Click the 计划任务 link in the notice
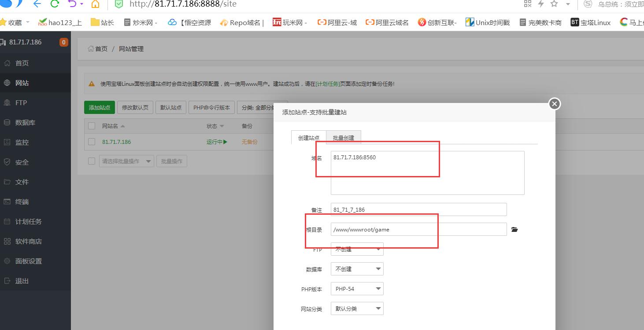The height and width of the screenshot is (330, 644). tap(328, 84)
